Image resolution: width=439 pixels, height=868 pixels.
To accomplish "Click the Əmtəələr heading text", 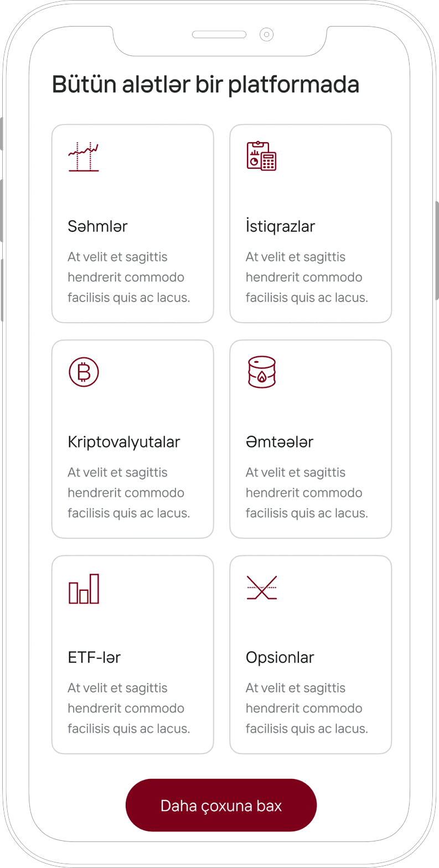I will click(x=280, y=442).
